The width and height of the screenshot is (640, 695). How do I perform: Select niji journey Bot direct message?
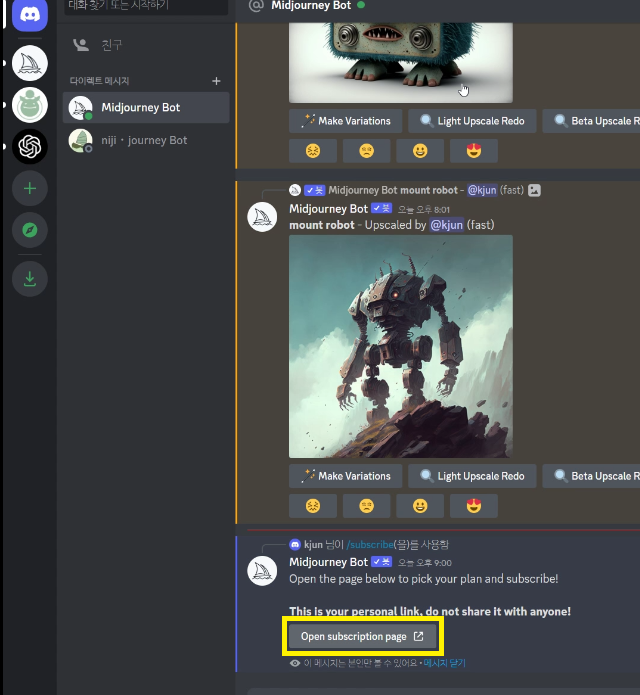point(146,141)
